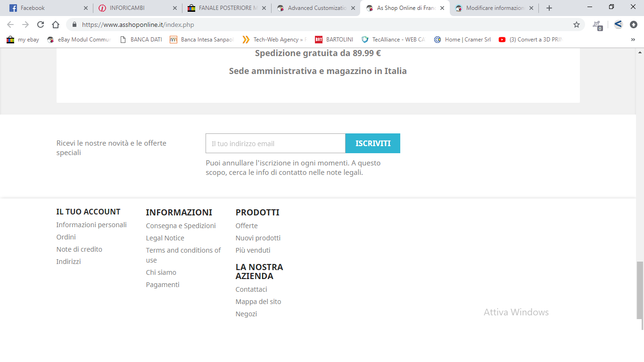Open the my ebay bookmark
This screenshot has height=362, width=644.
[23, 40]
